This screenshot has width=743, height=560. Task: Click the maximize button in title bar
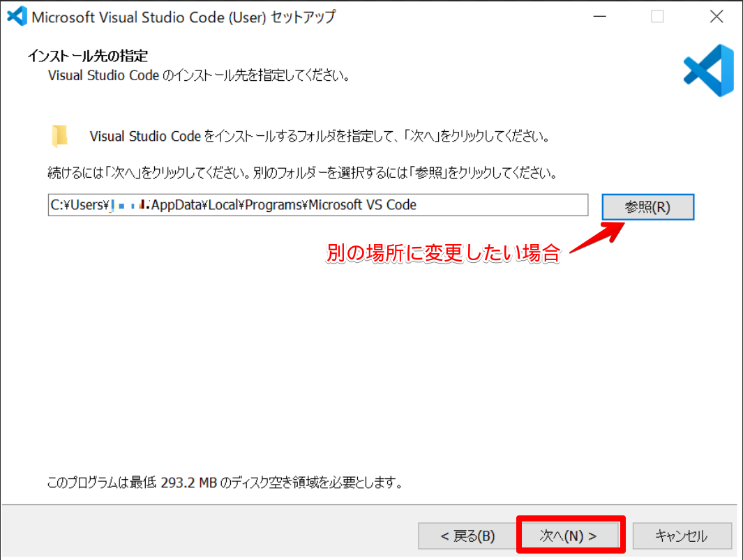657,17
